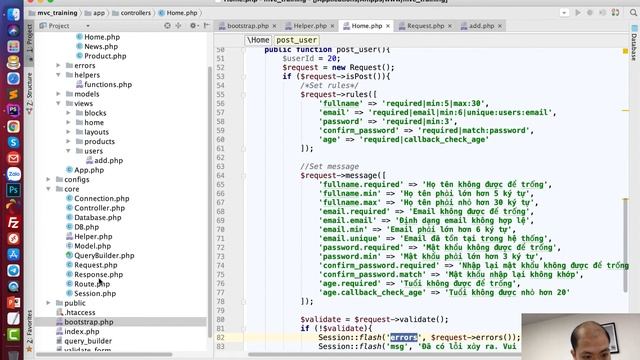Close the Request.php tab

click(450, 26)
